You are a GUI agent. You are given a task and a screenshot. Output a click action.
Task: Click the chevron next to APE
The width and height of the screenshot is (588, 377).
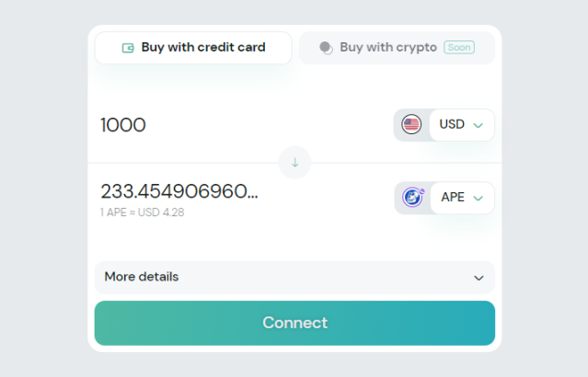(478, 198)
